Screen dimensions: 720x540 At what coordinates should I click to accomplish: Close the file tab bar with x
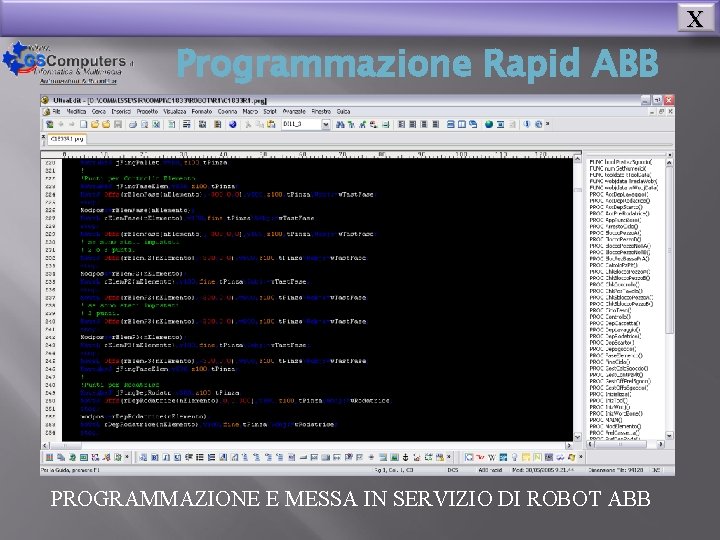click(x=44, y=136)
